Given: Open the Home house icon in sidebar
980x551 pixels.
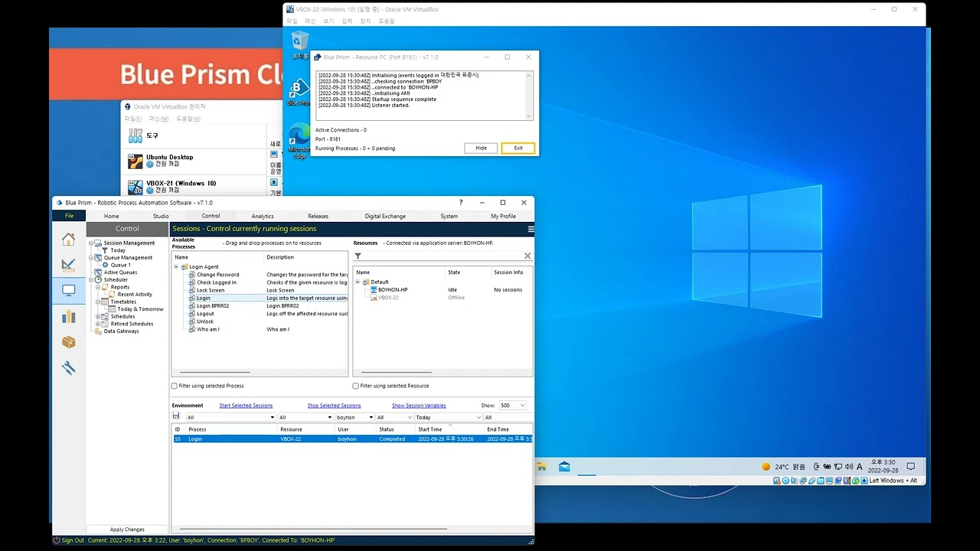Looking at the screenshot, I should click(x=68, y=240).
